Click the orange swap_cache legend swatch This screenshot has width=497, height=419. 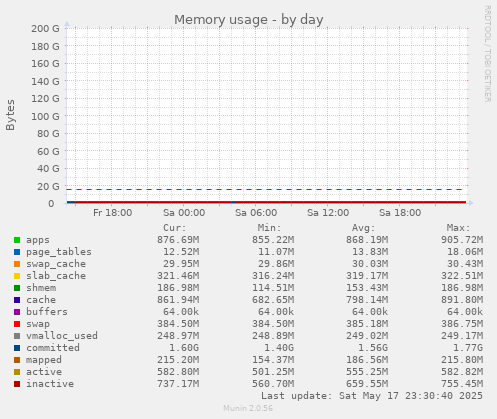[17, 264]
